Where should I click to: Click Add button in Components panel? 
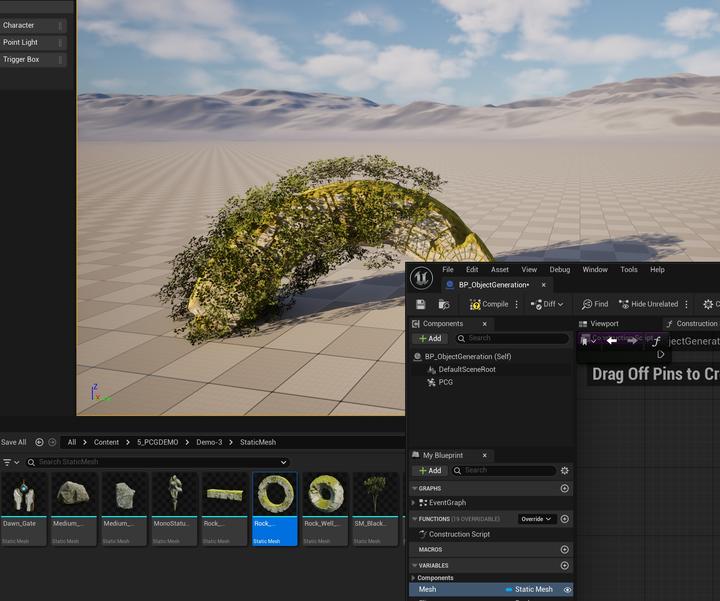pyautogui.click(x=429, y=339)
